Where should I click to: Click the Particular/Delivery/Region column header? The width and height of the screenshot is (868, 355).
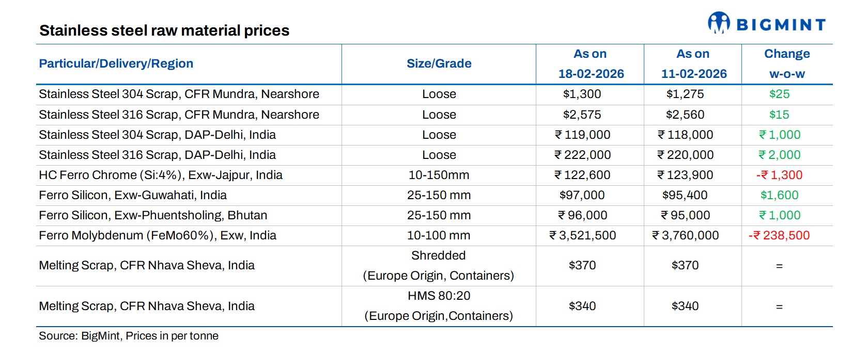tap(116, 63)
